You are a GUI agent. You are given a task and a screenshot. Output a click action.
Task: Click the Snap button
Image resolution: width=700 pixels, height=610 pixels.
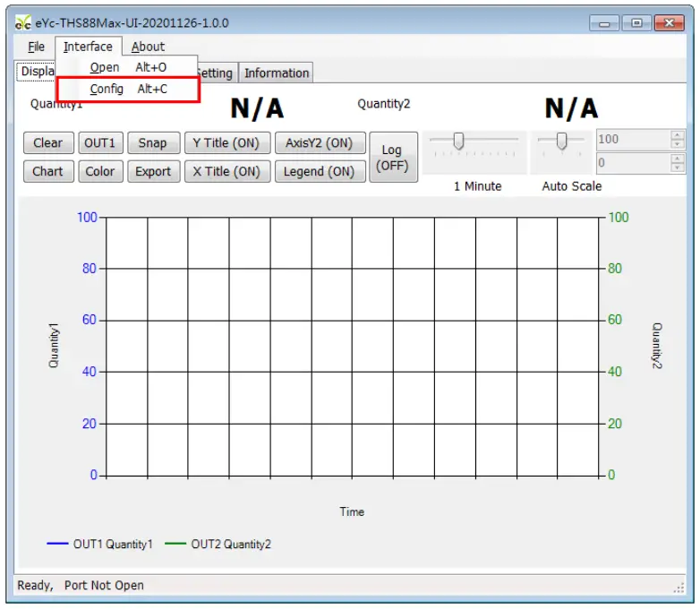click(x=152, y=143)
